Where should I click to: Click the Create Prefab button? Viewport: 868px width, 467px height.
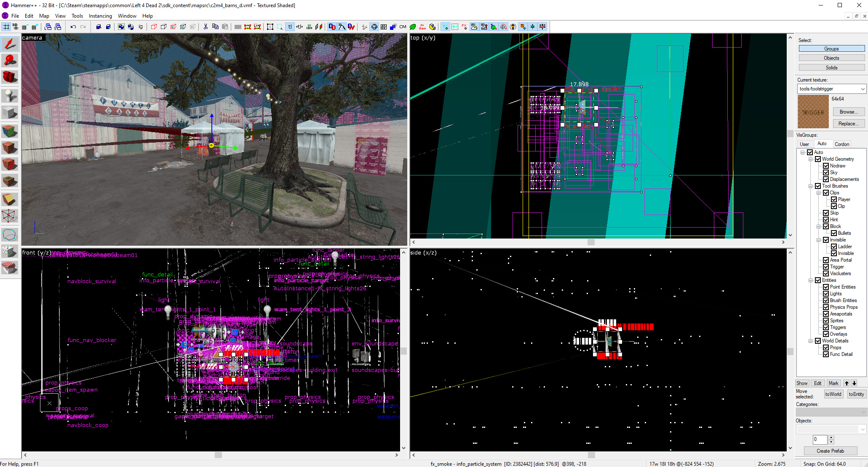(x=830, y=451)
